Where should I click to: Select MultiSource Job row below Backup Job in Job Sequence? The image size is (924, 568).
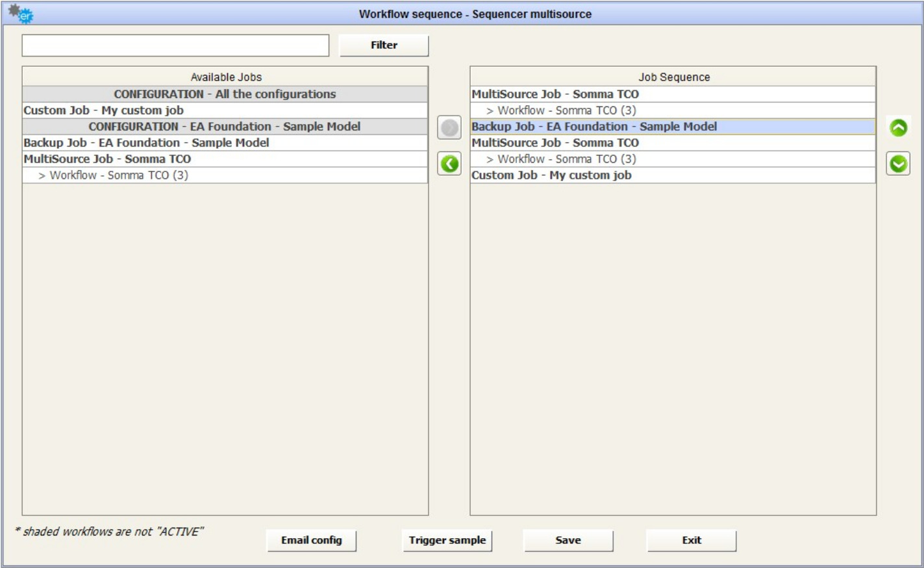click(x=673, y=143)
